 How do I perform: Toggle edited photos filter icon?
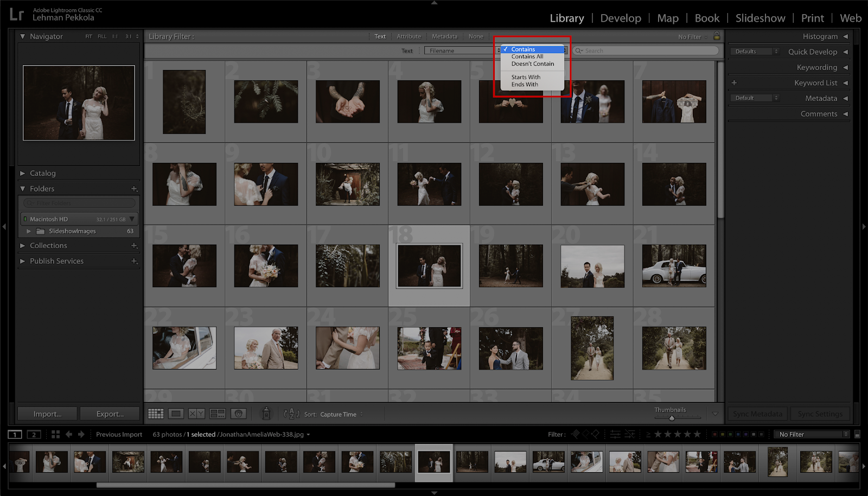tap(615, 434)
